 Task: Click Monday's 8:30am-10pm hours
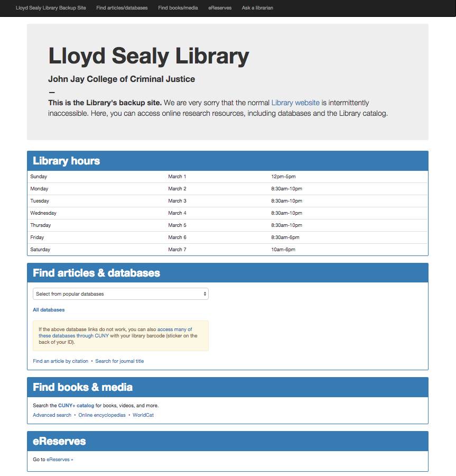(x=286, y=189)
